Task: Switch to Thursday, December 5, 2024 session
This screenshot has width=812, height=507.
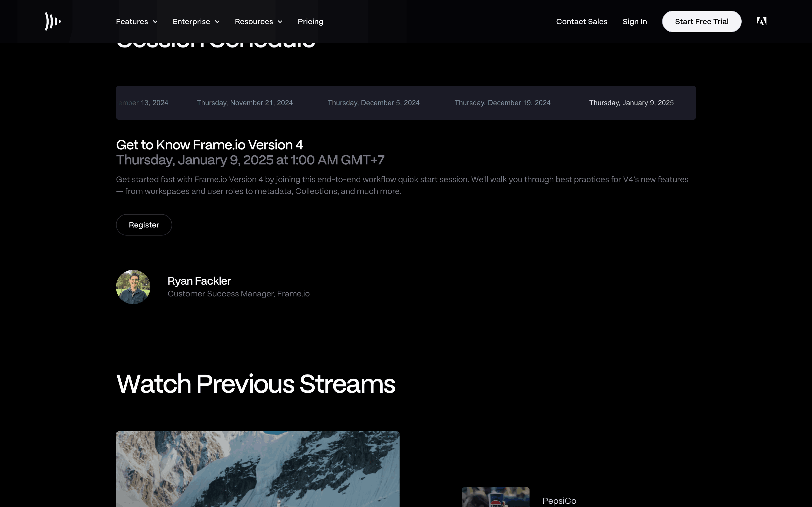Action: pyautogui.click(x=374, y=103)
